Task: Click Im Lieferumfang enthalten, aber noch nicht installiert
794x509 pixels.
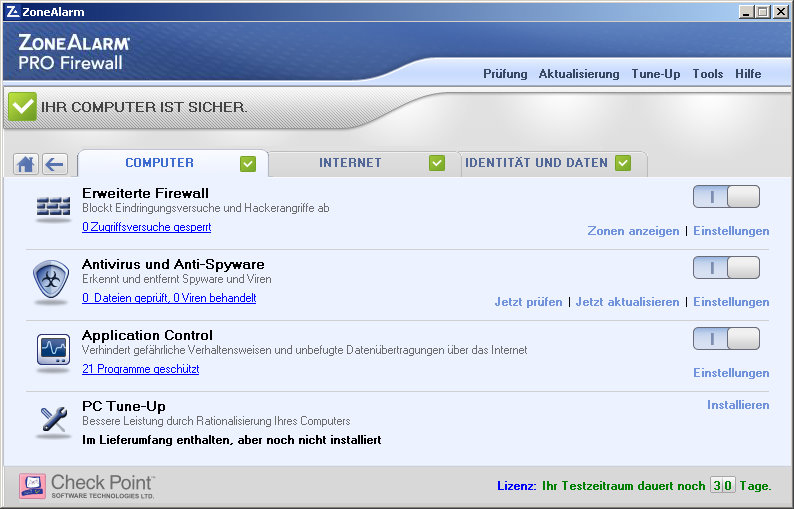Action: pos(232,440)
